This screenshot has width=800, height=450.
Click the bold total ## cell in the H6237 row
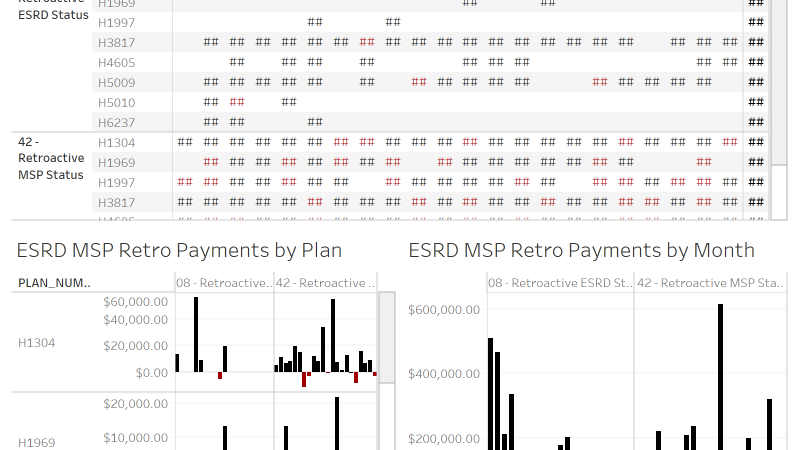(x=756, y=122)
